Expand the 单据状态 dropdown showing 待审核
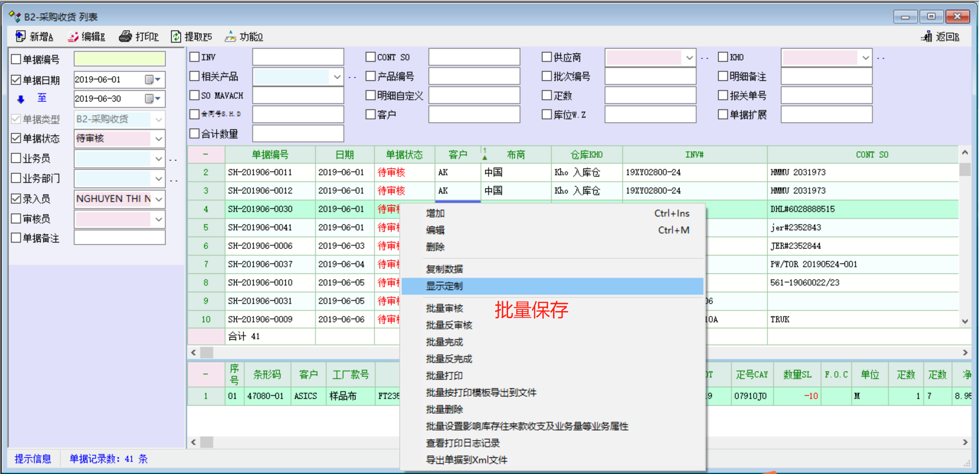This screenshot has height=474, width=980. (x=158, y=138)
